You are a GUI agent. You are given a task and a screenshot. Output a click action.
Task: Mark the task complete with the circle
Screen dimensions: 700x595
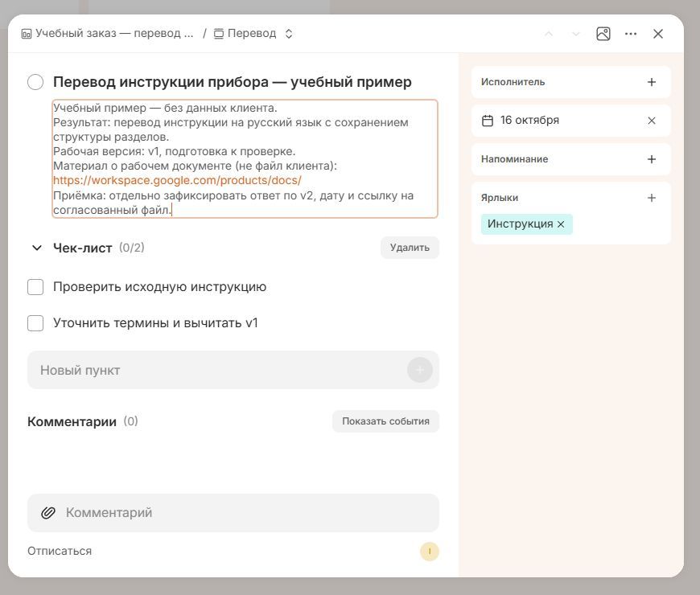(35, 82)
